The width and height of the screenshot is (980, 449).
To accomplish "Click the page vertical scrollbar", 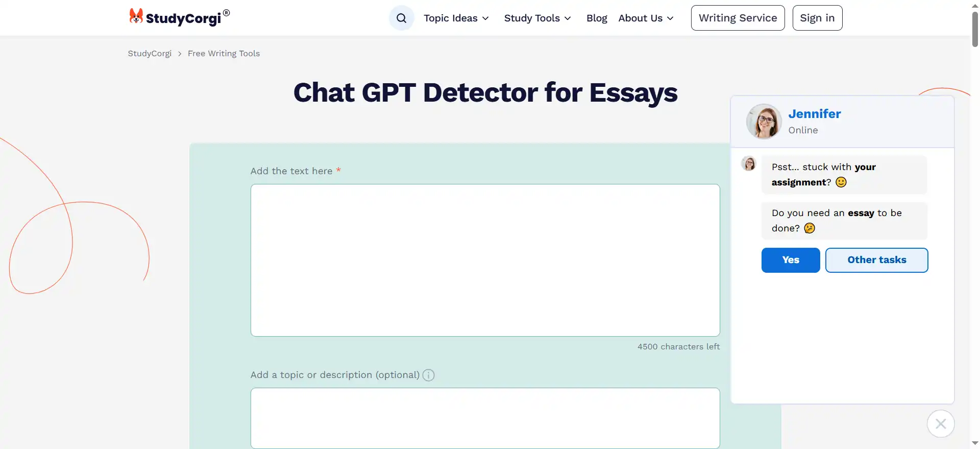I will pyautogui.click(x=975, y=29).
